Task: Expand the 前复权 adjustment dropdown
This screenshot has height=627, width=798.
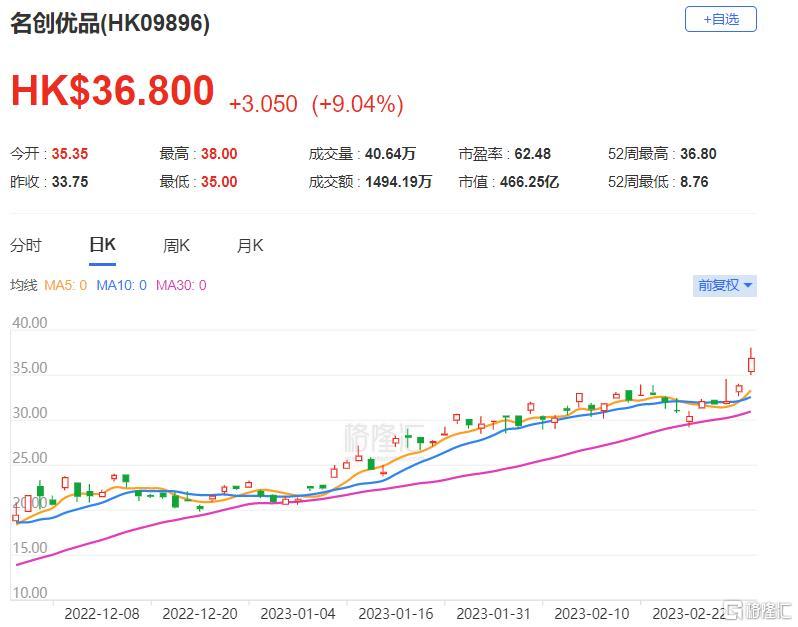Action: (x=724, y=286)
